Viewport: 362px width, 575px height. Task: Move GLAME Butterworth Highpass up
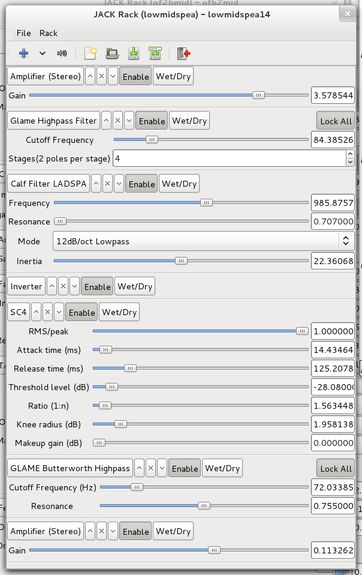point(139,468)
